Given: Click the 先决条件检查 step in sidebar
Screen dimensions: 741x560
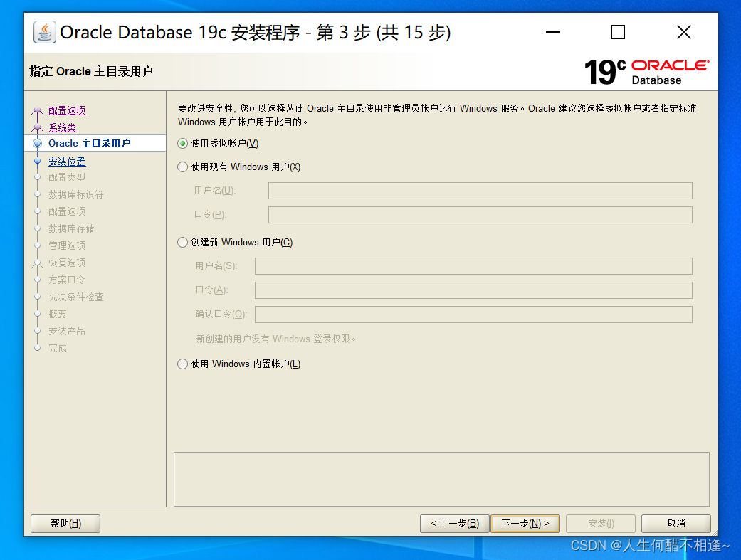Looking at the screenshot, I should click(x=75, y=297).
